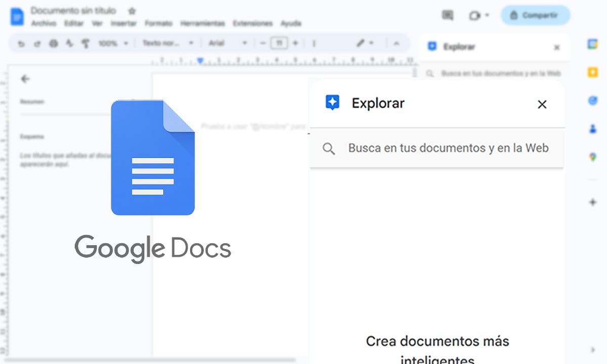
Task: Close the small blurred Explorar panel
Action: 557,48
